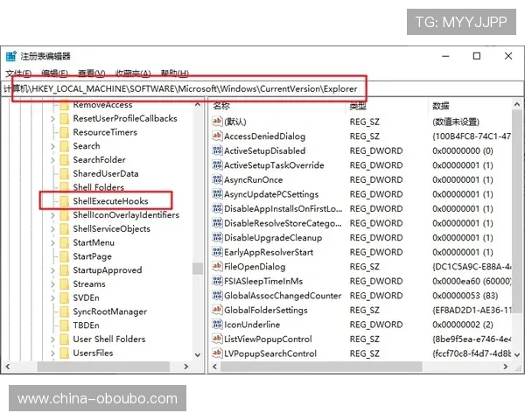Screen dimensions: 525x420
Task: Click the DWORD icon beside IconUnderline
Action: point(217,325)
